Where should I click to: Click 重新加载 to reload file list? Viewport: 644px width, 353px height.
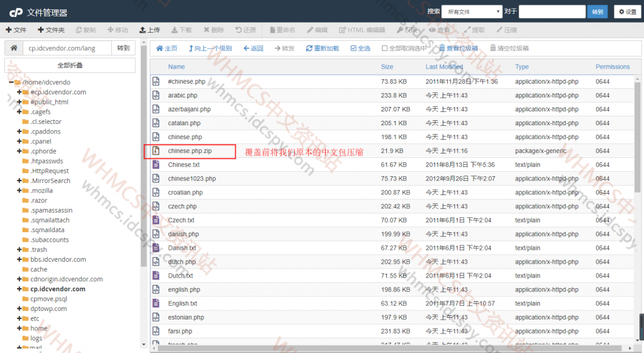point(323,48)
